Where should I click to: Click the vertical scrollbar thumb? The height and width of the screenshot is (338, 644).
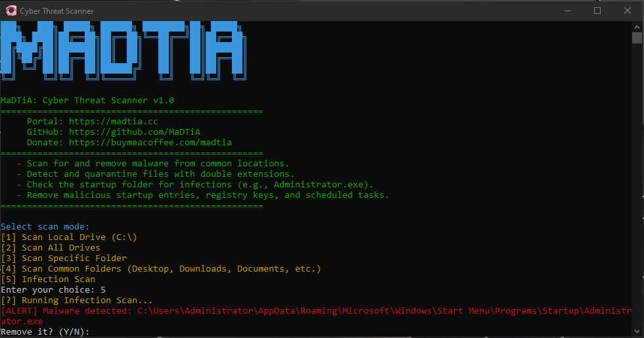click(637, 38)
